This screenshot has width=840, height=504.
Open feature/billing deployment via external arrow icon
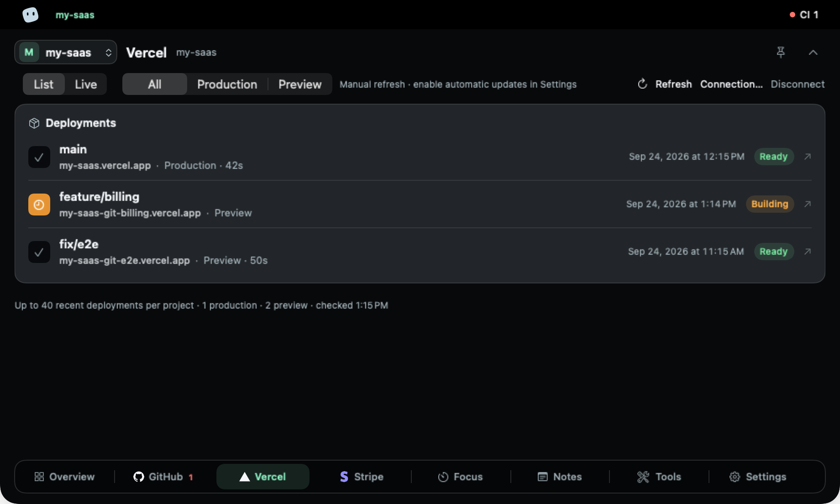tap(808, 204)
